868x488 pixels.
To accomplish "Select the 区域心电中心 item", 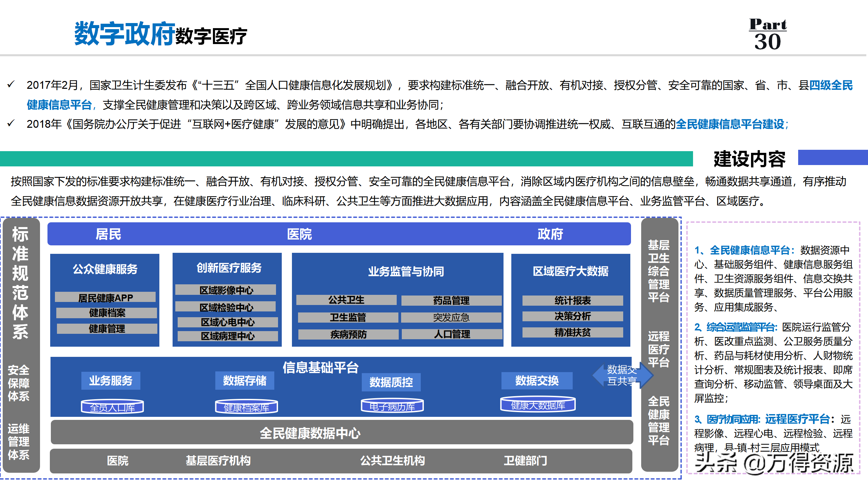I will coord(228,322).
